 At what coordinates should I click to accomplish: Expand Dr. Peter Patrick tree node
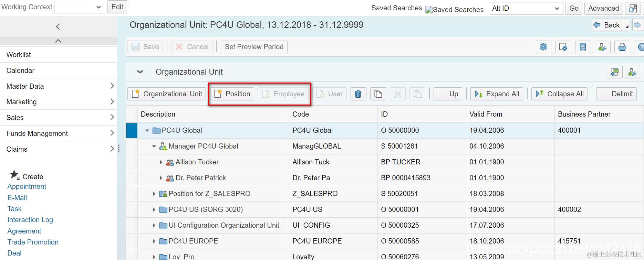pos(161,178)
